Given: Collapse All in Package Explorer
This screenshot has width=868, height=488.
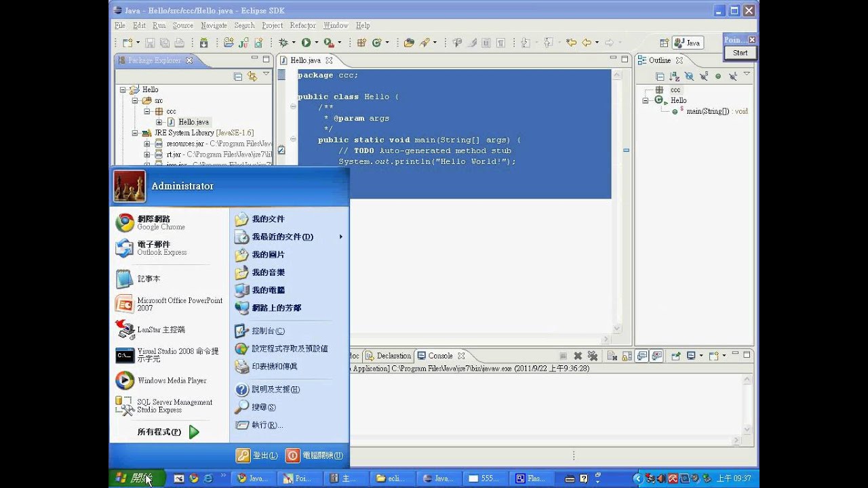Looking at the screenshot, I should pyautogui.click(x=238, y=76).
